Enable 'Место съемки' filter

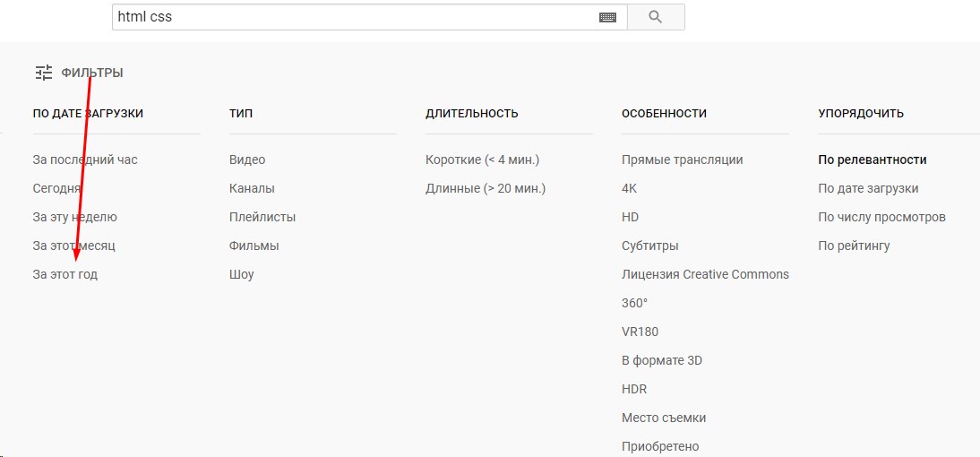pyautogui.click(x=664, y=418)
